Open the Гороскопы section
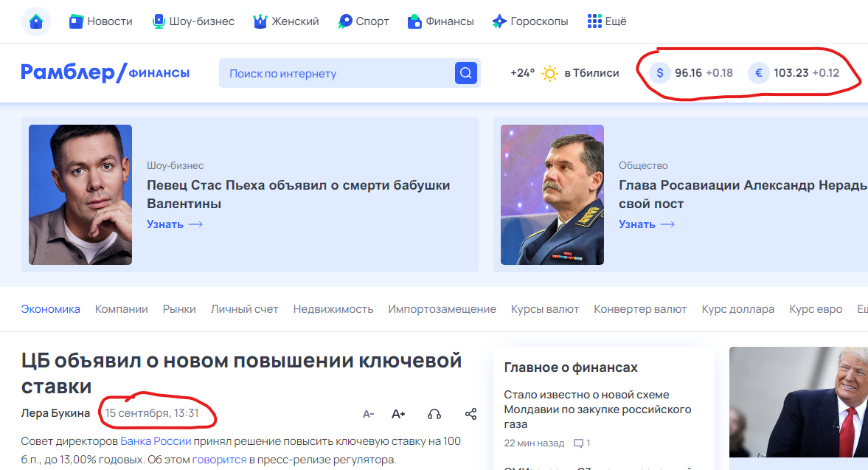Screen dimensions: 868x470 point(530,21)
